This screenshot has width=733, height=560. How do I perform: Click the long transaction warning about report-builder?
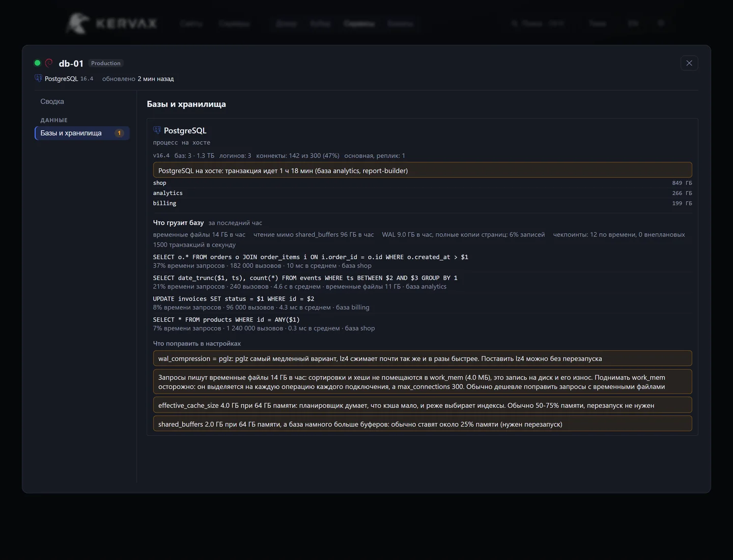[422, 171]
